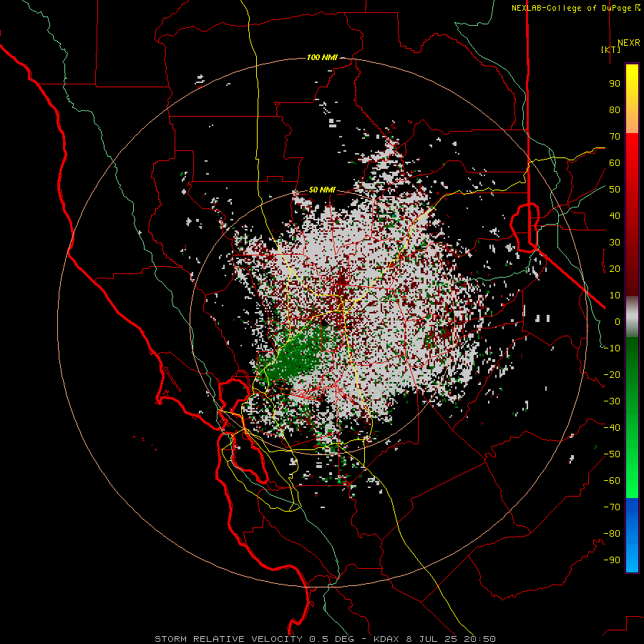Click the NEXLAB-College of DuPage credit text
Image resolution: width=644 pixels, height=644 pixels.
point(575,8)
